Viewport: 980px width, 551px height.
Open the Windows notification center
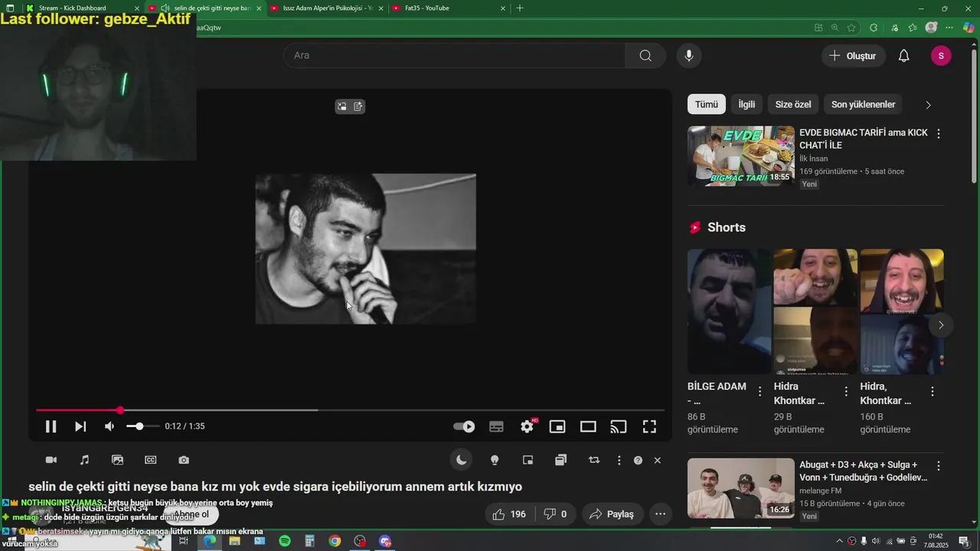pos(964,541)
